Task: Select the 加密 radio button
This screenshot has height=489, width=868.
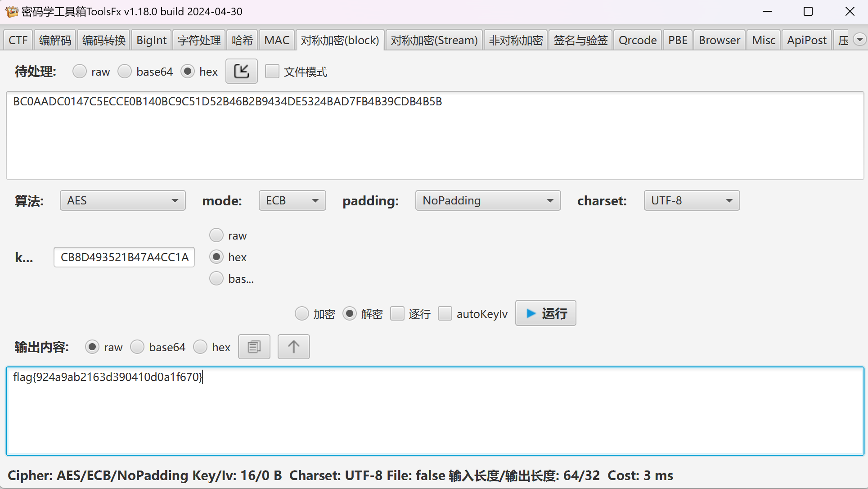Action: [302, 313]
